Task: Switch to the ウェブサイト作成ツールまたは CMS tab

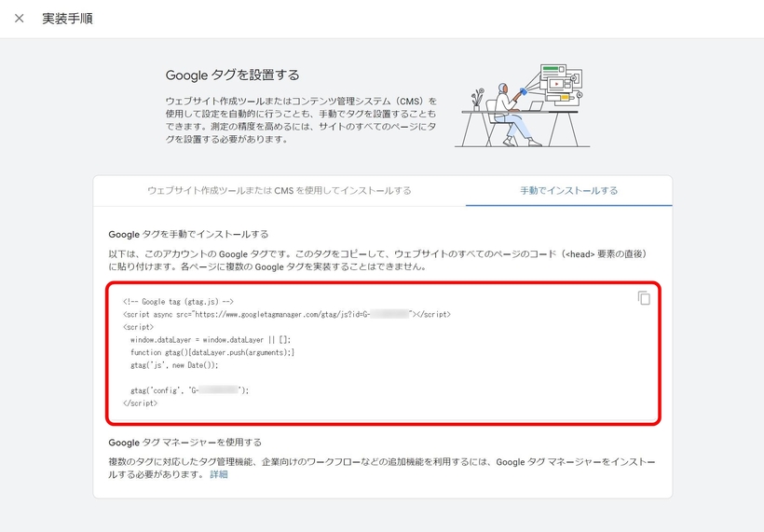Action: tap(280, 190)
